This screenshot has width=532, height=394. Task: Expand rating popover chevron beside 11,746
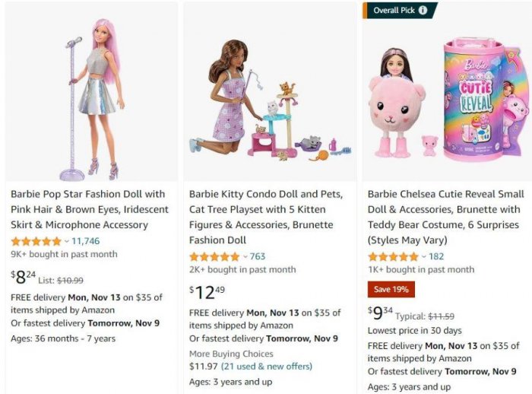(x=66, y=241)
